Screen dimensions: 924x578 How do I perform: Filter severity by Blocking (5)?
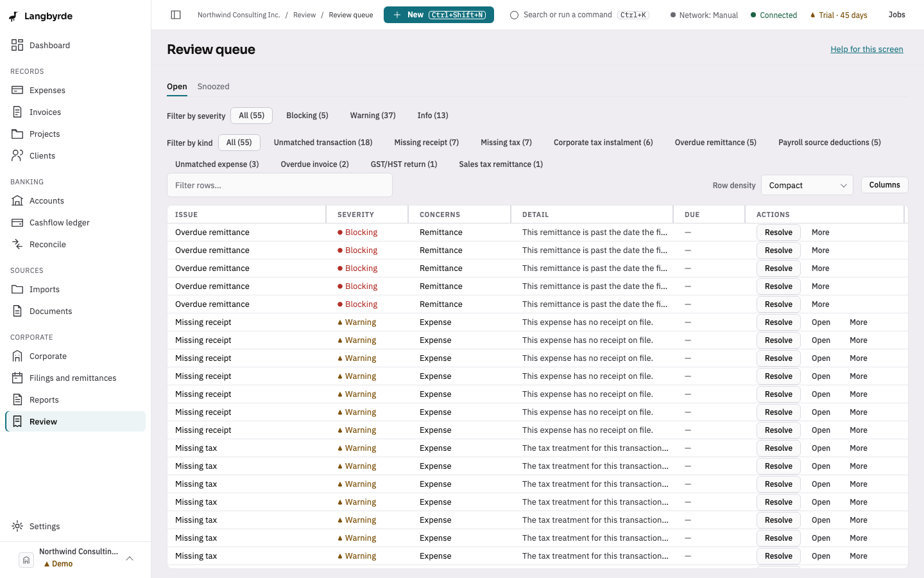coord(307,116)
